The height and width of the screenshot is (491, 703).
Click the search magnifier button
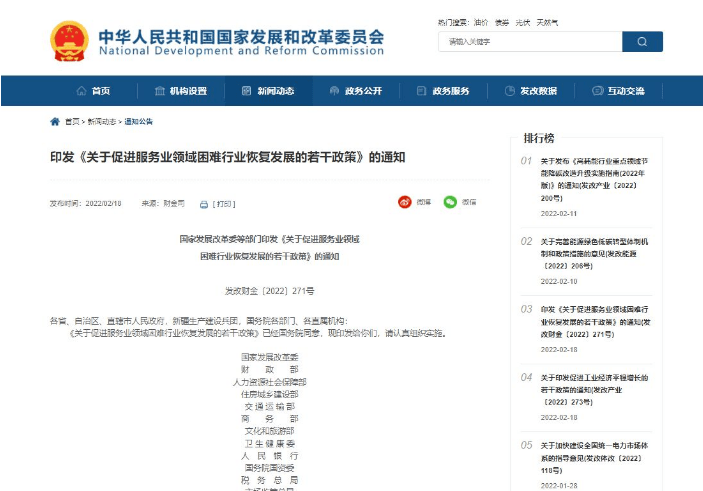tap(642, 42)
